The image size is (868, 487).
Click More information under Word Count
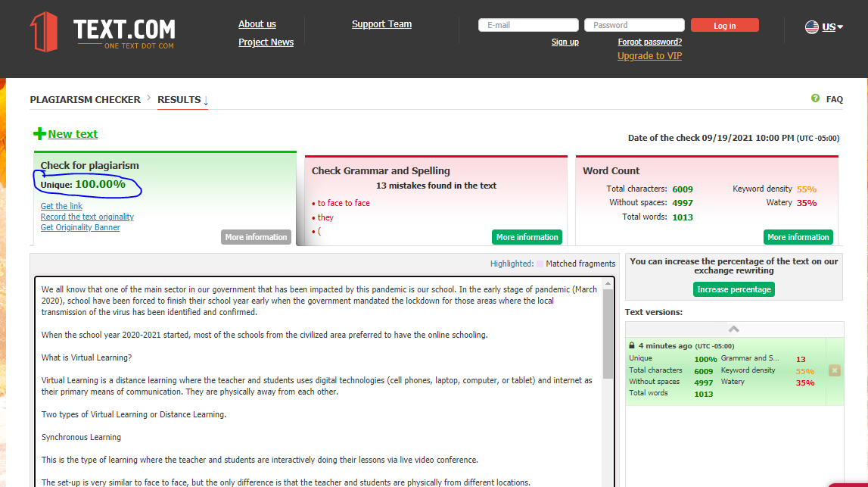point(798,237)
